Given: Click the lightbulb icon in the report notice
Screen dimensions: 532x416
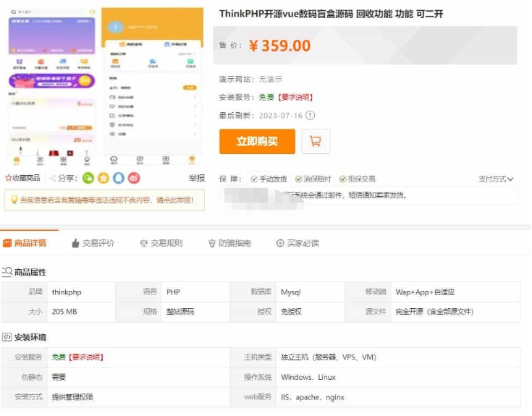Looking at the screenshot, I should pos(14,200).
